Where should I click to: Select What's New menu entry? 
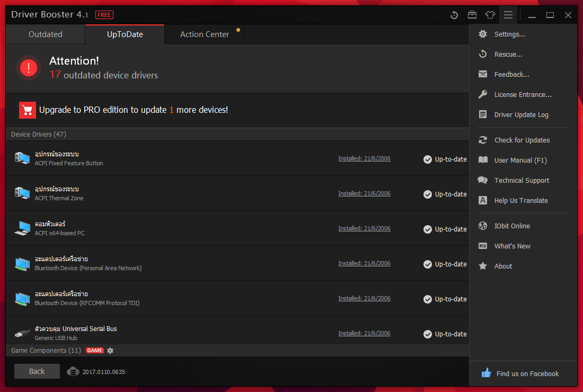(513, 246)
